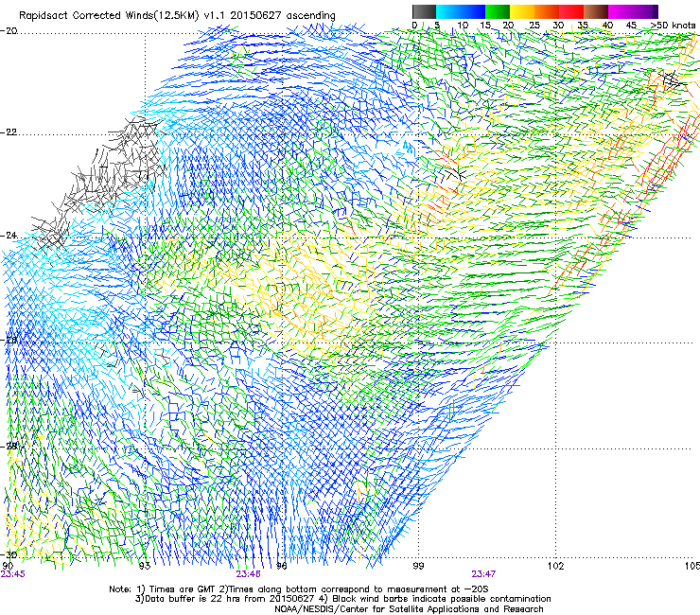This screenshot has height=615, width=700.
Task: Click the '25' legend scale number
Action: pyautogui.click(x=534, y=26)
